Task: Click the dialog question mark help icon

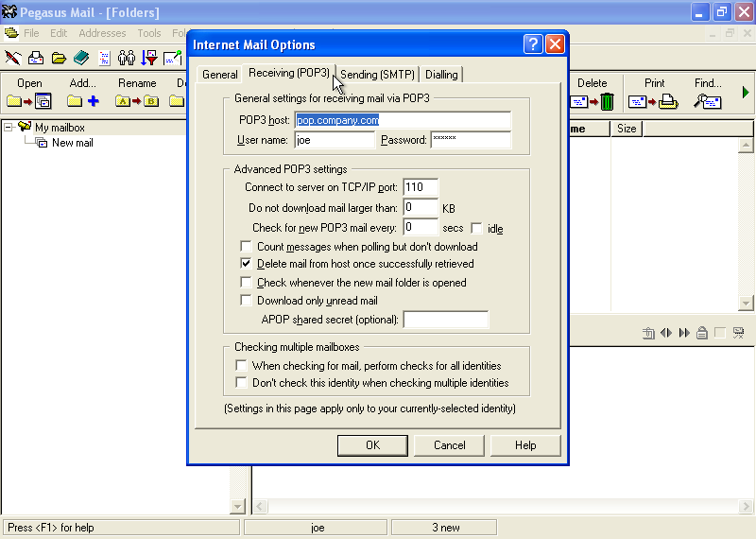Action: (533, 44)
